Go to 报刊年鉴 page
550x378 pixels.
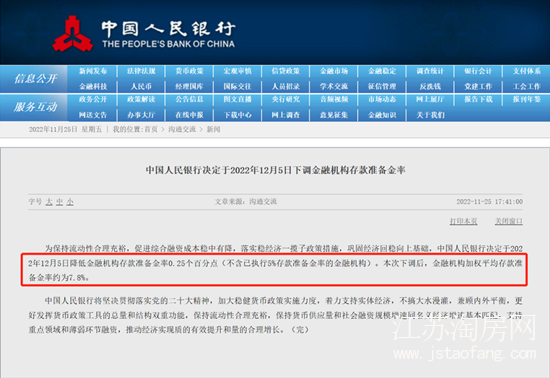527,100
